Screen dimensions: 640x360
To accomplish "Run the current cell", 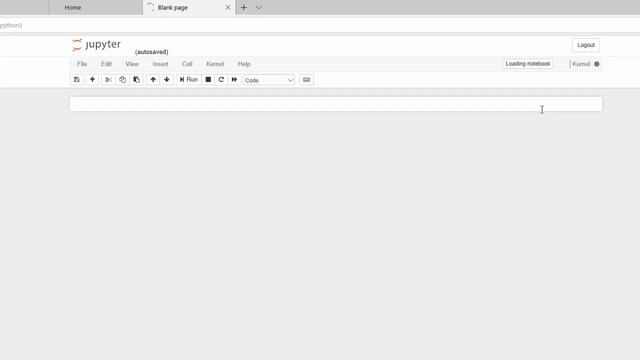I will pos(189,80).
